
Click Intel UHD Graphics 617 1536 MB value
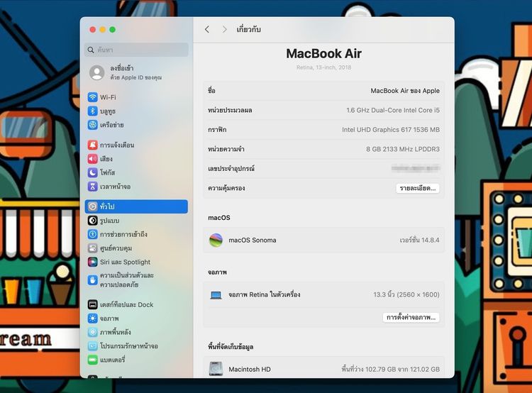[391, 130]
